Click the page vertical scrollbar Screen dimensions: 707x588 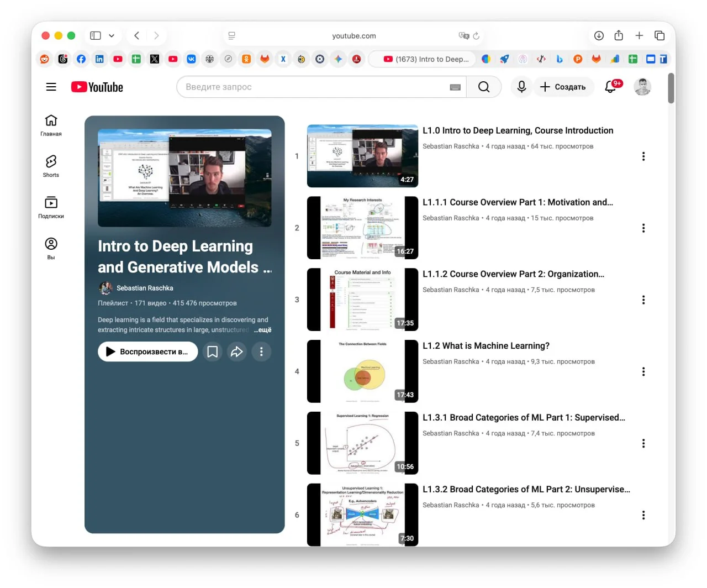pyautogui.click(x=671, y=88)
